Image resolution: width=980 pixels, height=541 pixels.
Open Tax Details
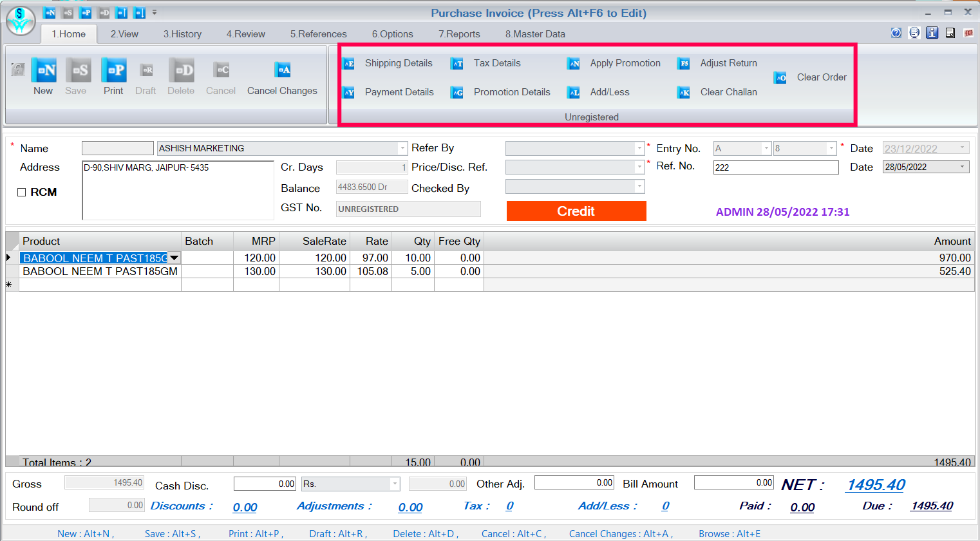click(x=486, y=63)
